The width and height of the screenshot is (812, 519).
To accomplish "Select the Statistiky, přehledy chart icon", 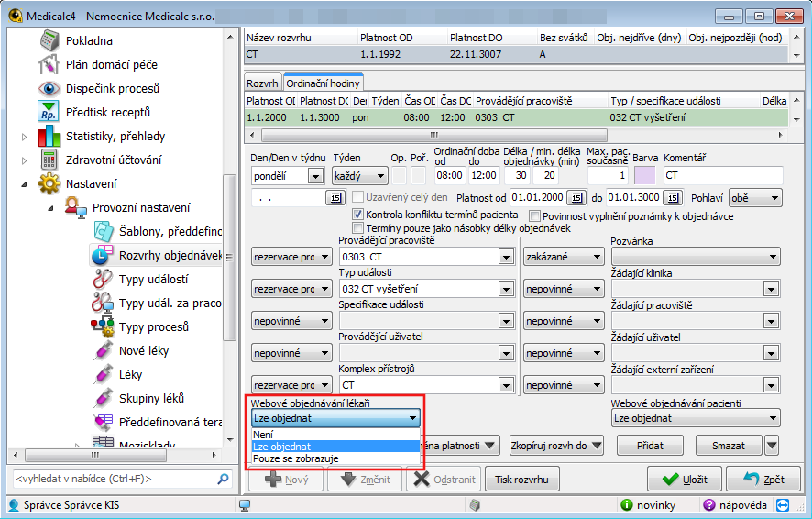I will point(49,137).
